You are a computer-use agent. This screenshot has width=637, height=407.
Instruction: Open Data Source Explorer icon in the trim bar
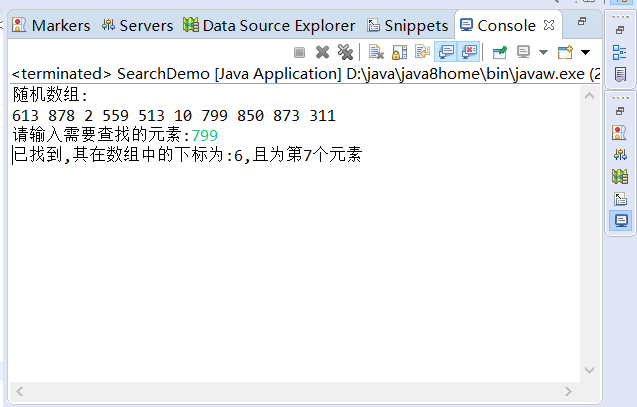pos(620,176)
